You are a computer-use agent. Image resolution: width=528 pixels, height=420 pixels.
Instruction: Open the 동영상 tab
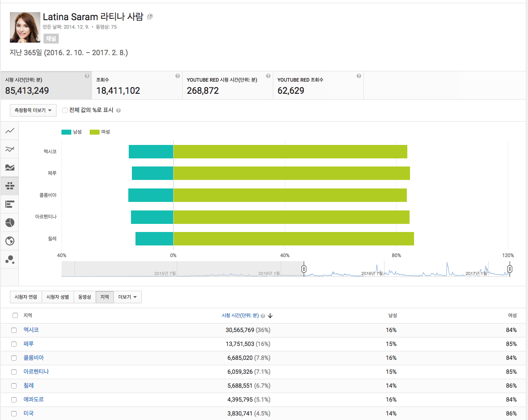pyautogui.click(x=85, y=297)
